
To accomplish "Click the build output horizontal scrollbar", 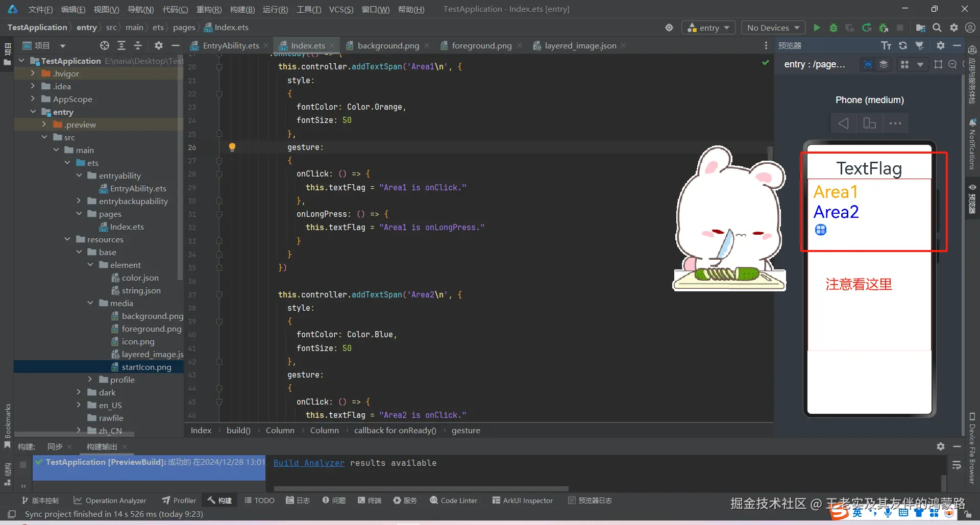I will pos(421,488).
